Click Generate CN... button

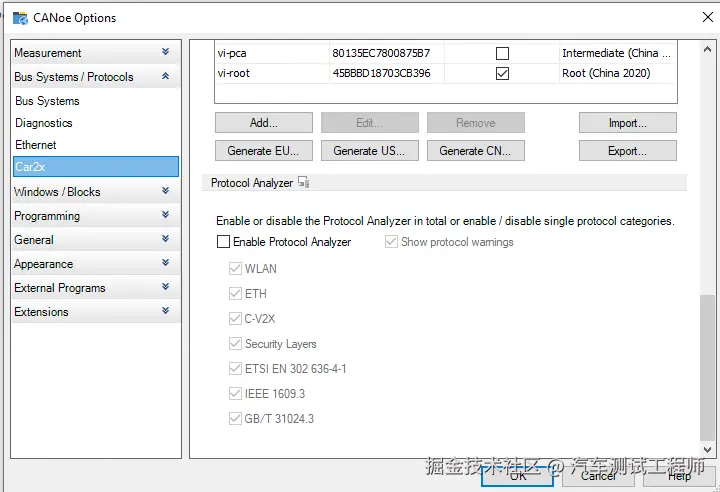pyautogui.click(x=476, y=151)
